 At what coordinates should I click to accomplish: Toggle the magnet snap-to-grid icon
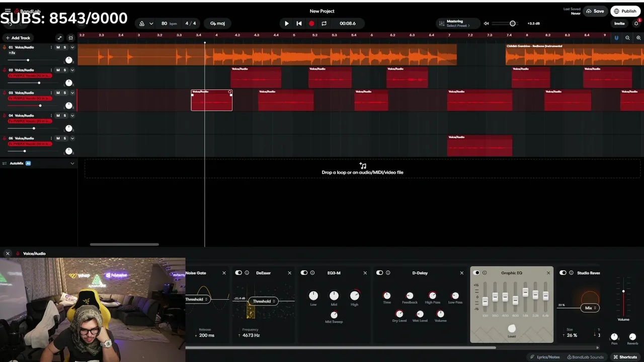point(616,38)
